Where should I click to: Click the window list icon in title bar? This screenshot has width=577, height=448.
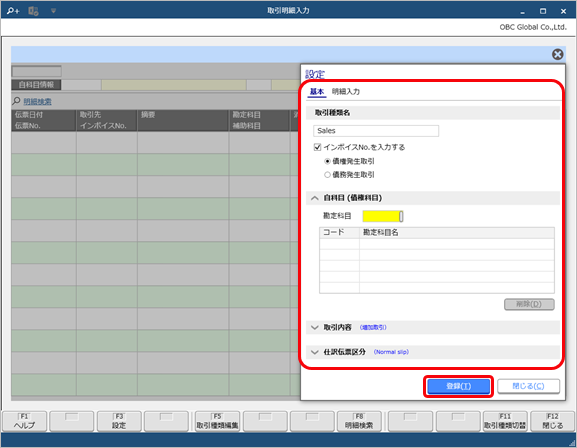click(x=33, y=11)
